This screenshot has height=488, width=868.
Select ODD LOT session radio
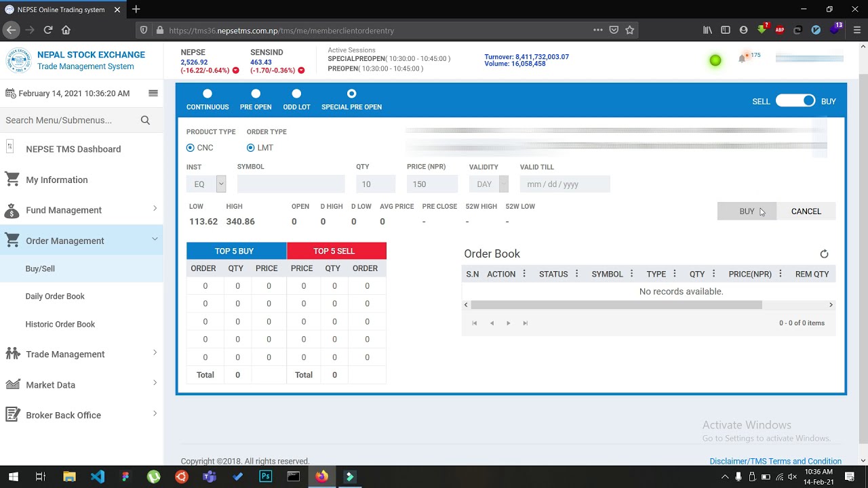[x=296, y=94]
